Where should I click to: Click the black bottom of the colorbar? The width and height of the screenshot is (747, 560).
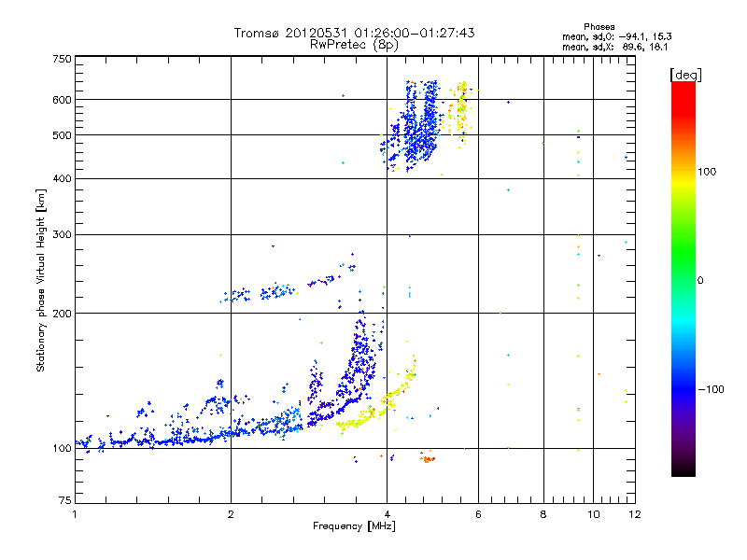684,469
